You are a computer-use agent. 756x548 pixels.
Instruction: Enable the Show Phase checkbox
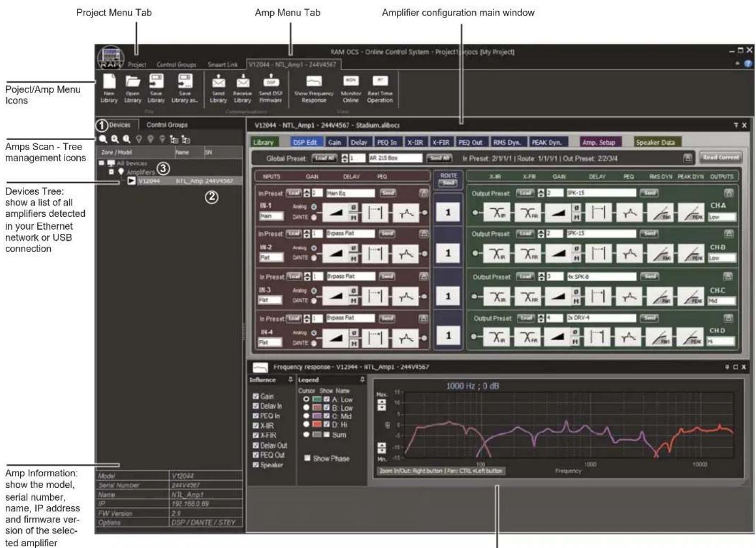(x=307, y=458)
